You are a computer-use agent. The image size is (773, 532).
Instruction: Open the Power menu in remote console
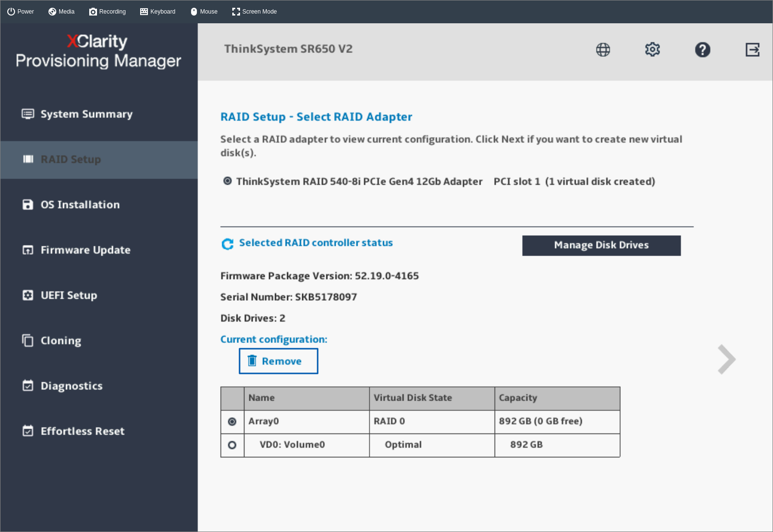20,12
